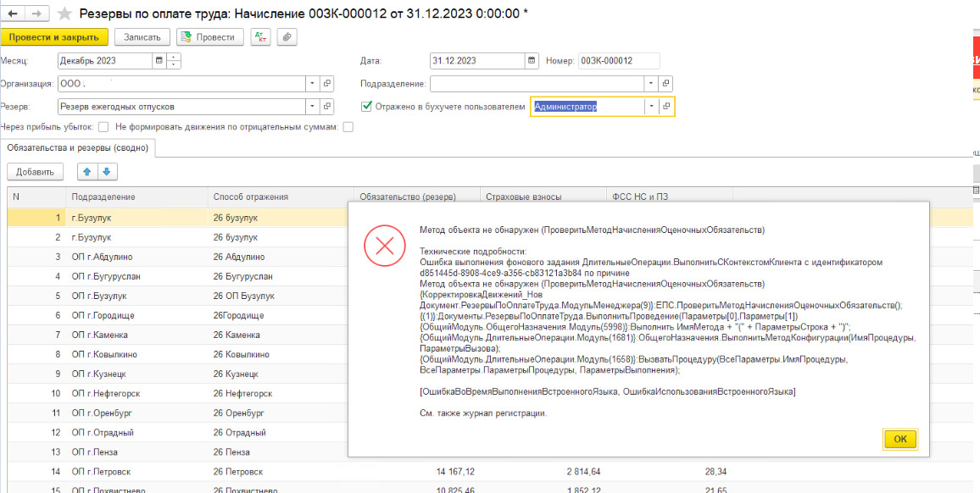Open the Подразделение record form
This screenshot has height=493, width=980.
click(x=665, y=84)
